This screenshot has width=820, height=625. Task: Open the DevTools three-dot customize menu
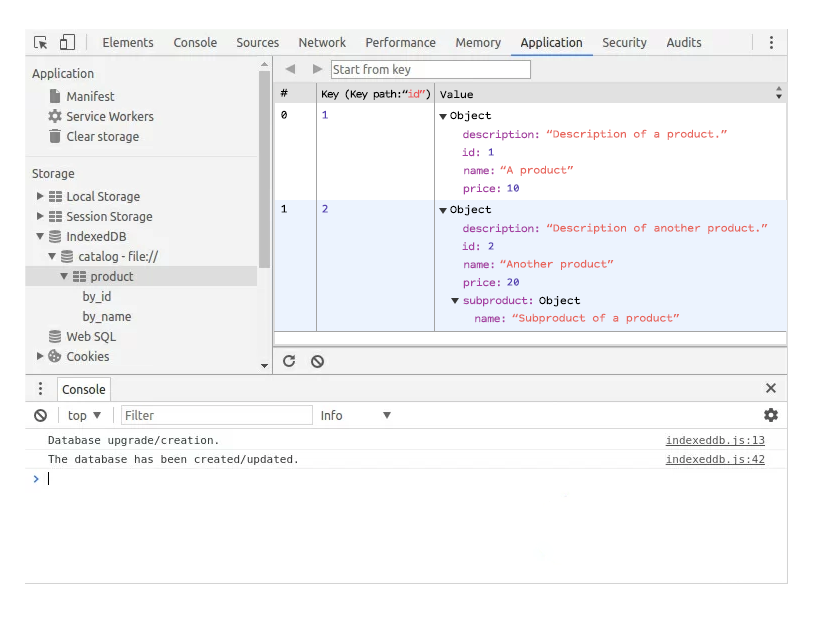pyautogui.click(x=771, y=42)
